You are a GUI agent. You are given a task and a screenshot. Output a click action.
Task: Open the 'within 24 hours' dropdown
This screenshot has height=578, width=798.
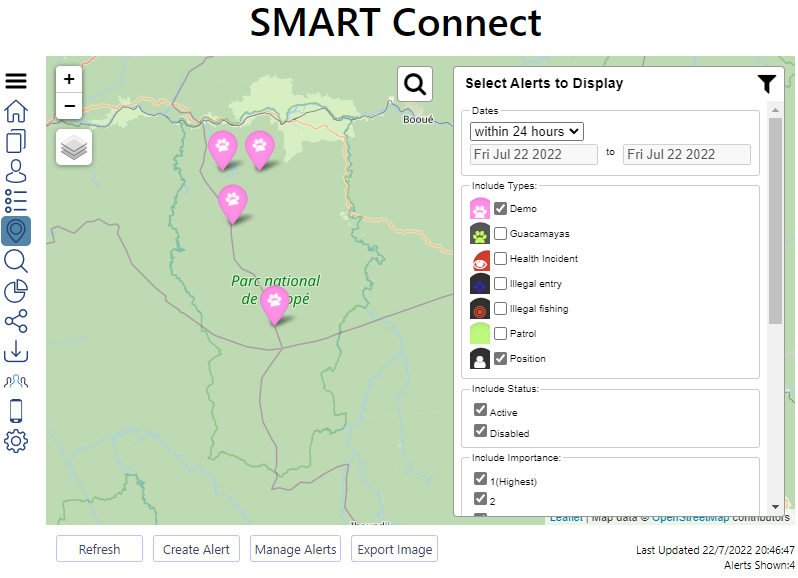[x=527, y=131]
